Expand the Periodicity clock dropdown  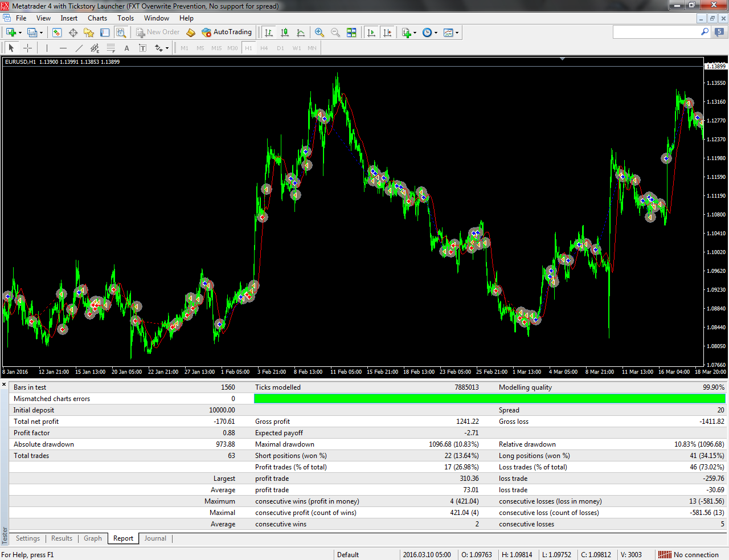click(x=436, y=32)
